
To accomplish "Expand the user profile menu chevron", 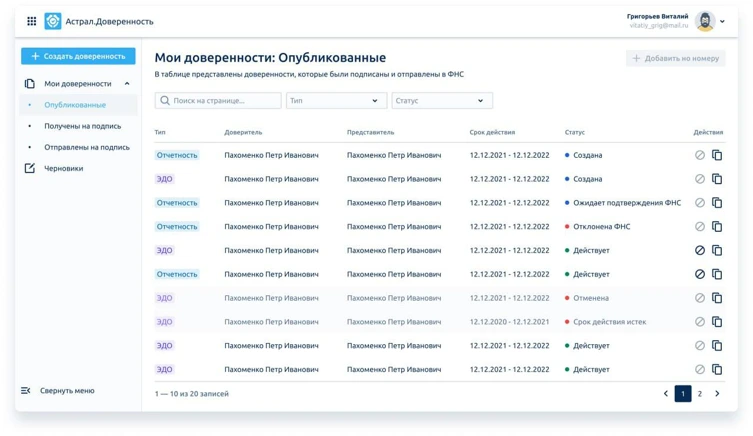I will pos(723,21).
